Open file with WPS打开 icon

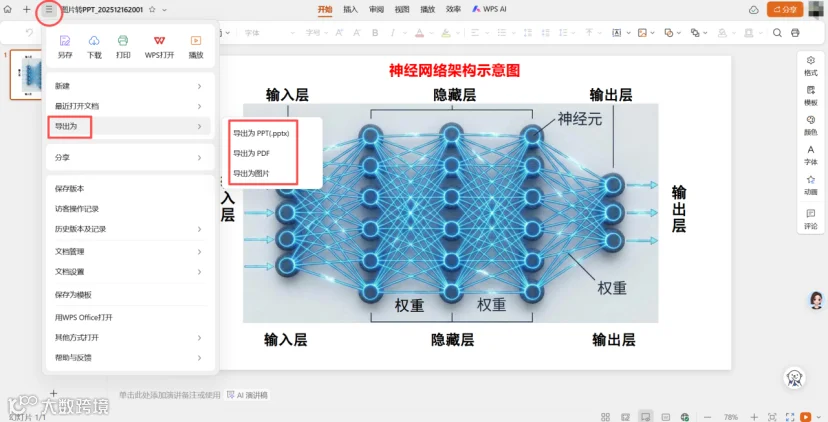(159, 41)
